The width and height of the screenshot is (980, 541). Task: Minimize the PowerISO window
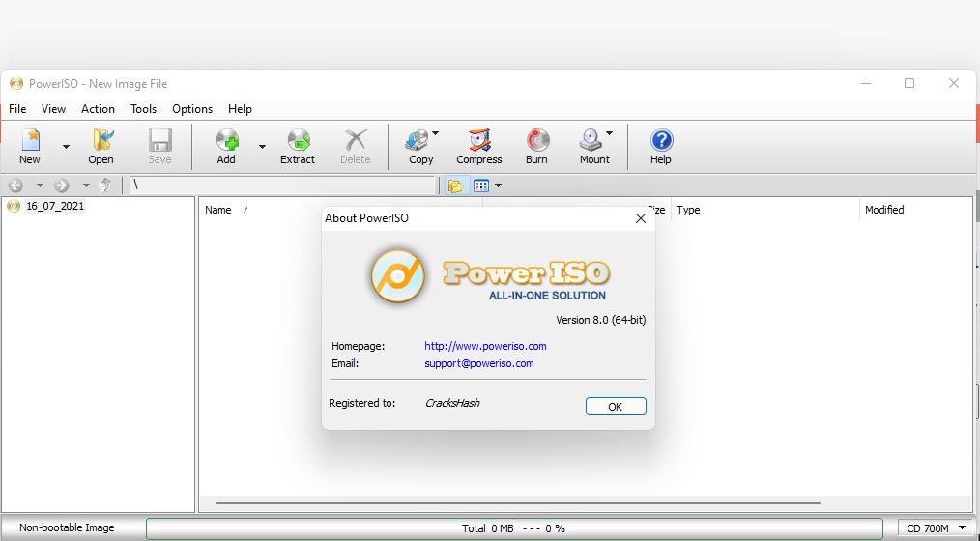pos(866,84)
